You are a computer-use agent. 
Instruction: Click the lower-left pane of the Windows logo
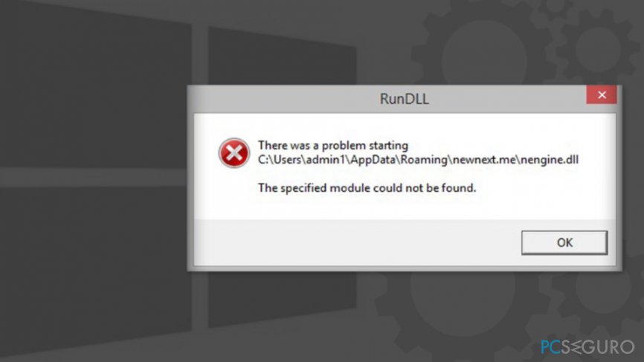[96, 271]
